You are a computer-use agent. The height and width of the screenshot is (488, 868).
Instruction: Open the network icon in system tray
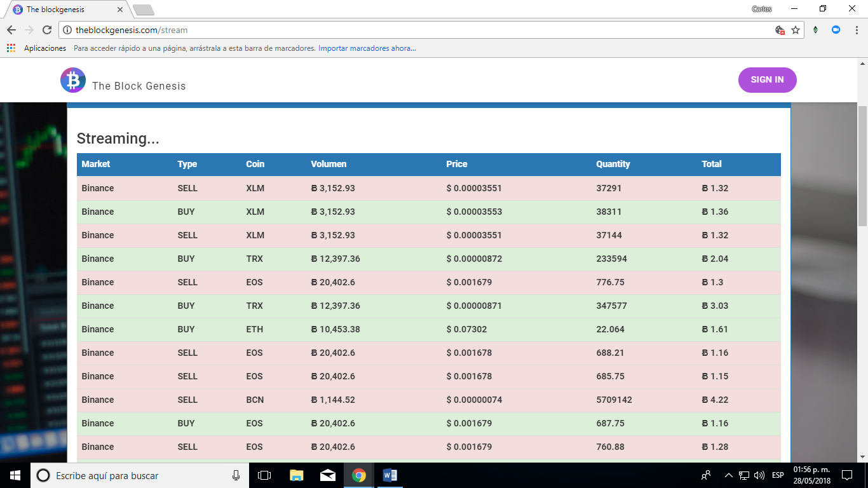pyautogui.click(x=744, y=475)
